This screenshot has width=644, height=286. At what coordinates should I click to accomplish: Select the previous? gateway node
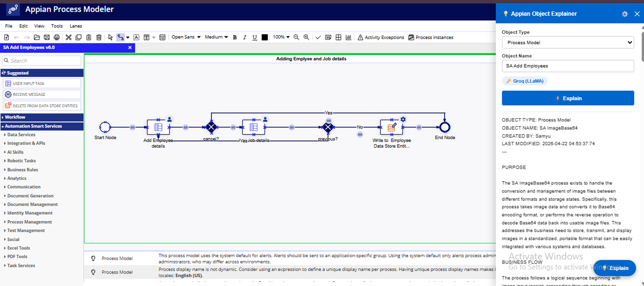click(x=328, y=127)
